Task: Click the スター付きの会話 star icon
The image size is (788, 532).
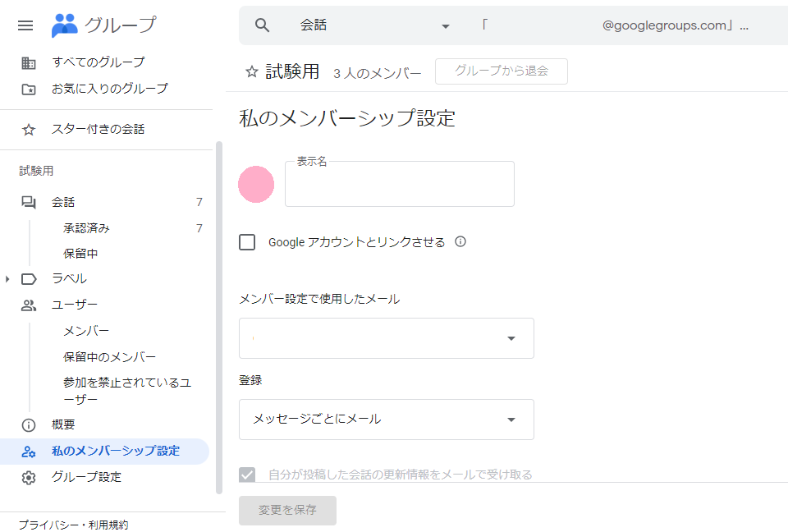Action: [29, 130]
